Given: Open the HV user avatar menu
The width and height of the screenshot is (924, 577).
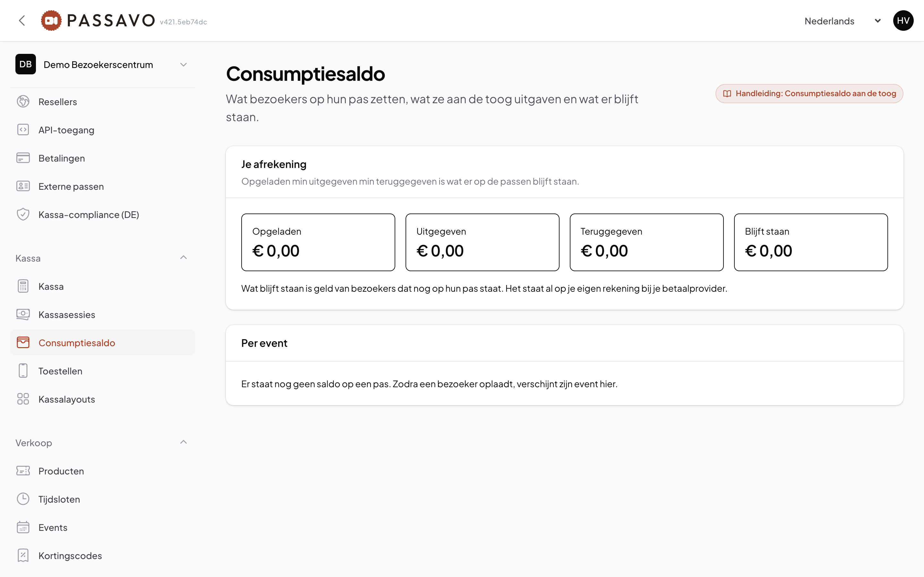Looking at the screenshot, I should pyautogui.click(x=903, y=21).
